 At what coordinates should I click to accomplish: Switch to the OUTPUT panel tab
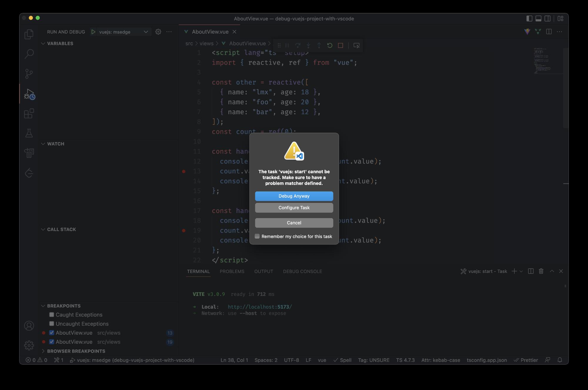(x=264, y=271)
